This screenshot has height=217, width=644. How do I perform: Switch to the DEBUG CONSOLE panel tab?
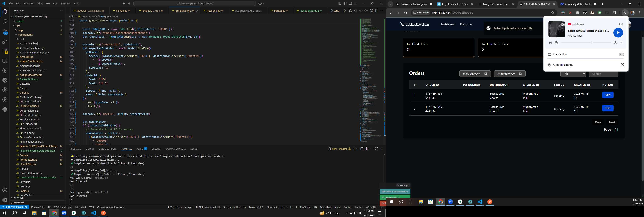[x=107, y=149]
